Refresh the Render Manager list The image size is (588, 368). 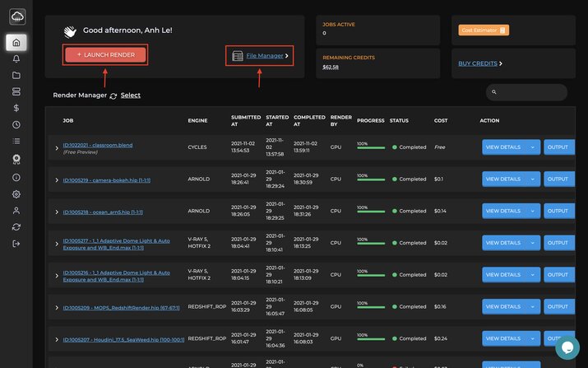pos(113,96)
